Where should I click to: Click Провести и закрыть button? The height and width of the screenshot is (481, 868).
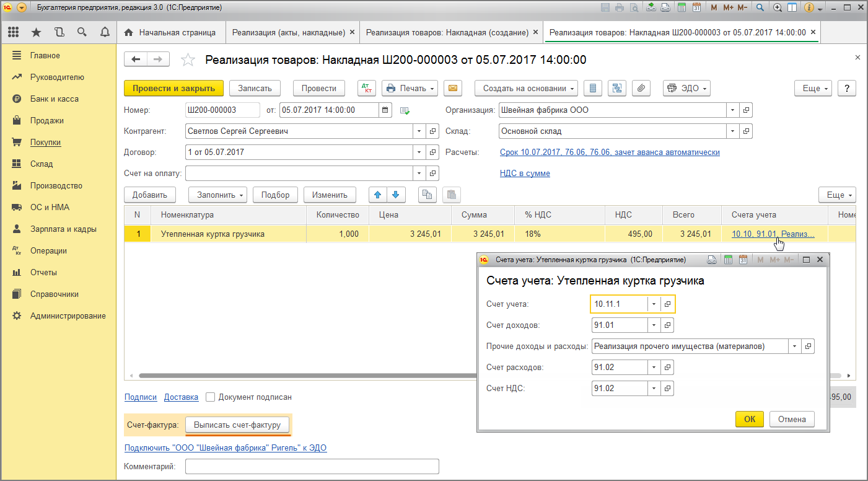pos(173,89)
